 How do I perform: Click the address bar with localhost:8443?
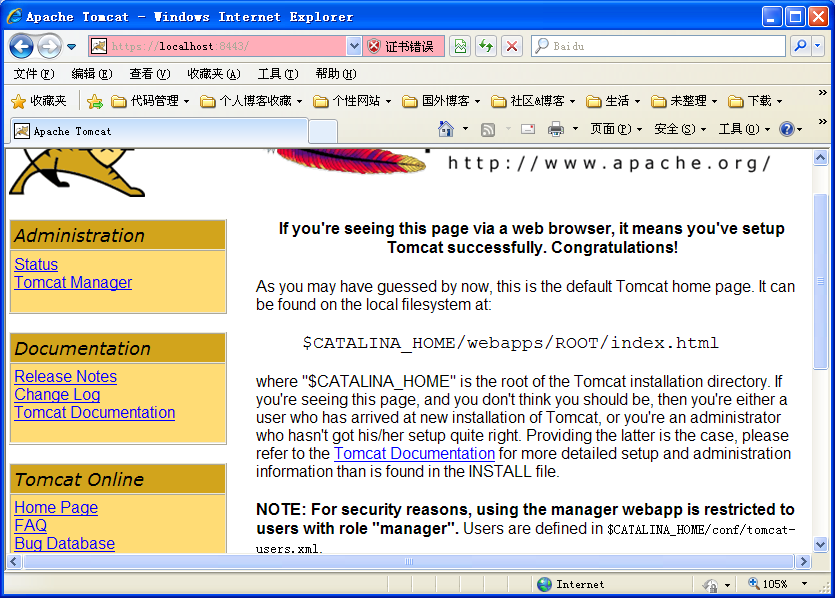click(x=217, y=46)
